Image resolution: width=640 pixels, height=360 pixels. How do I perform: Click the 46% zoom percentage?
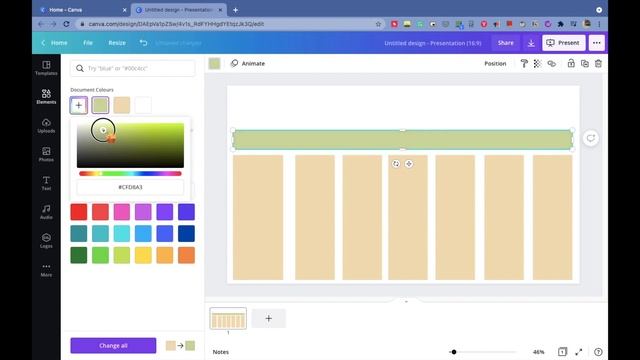tap(538, 351)
